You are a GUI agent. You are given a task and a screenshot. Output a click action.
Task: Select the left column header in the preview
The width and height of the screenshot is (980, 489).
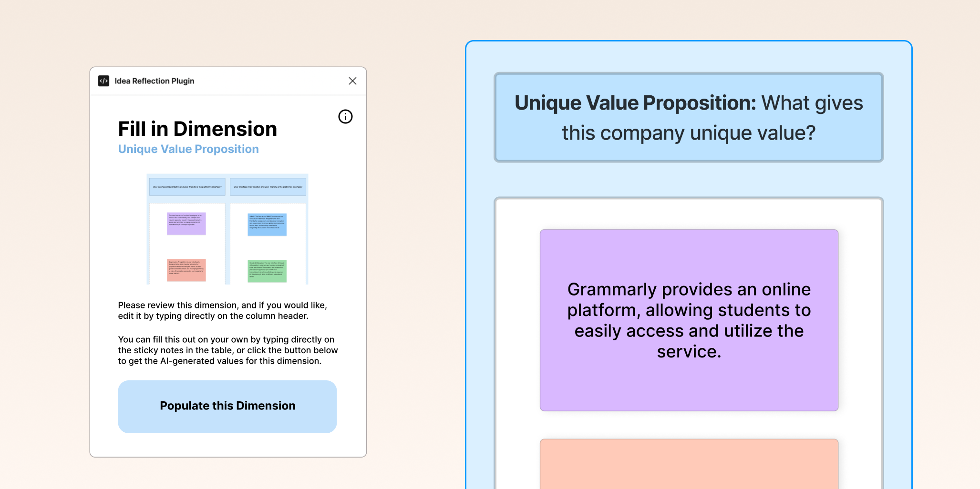[x=187, y=187]
